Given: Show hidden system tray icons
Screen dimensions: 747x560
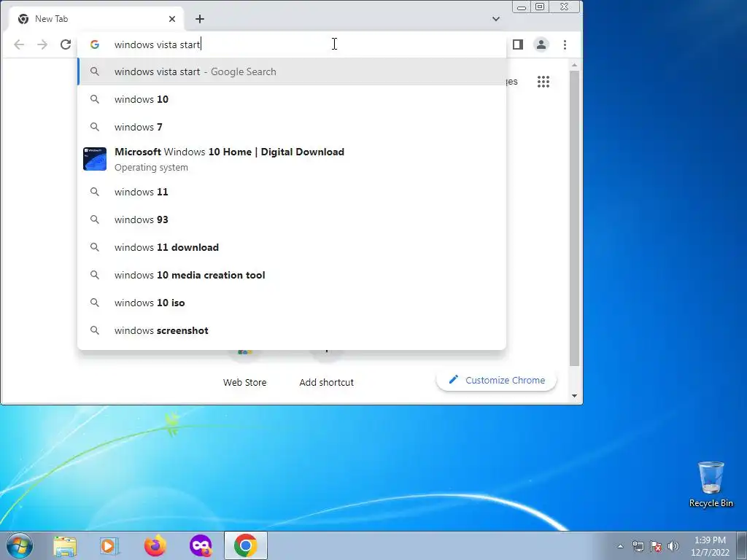Looking at the screenshot, I should coord(620,546).
